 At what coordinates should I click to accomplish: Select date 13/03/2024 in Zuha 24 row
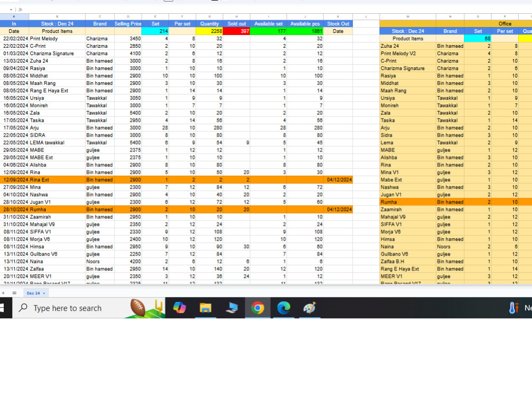coord(14,61)
